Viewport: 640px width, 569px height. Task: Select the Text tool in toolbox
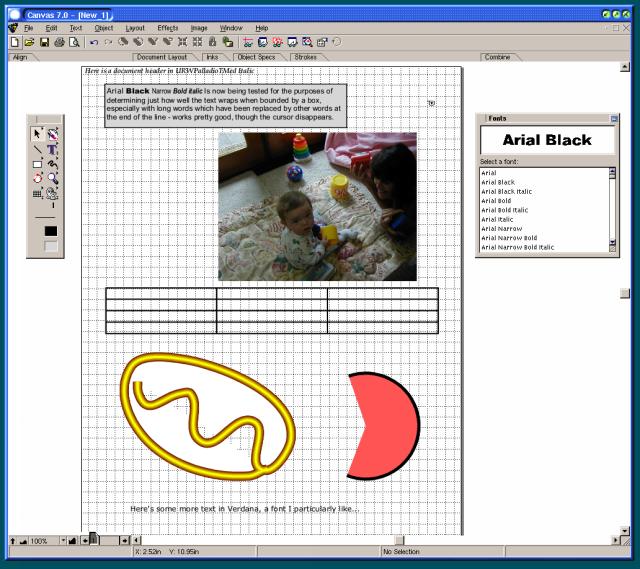point(52,148)
